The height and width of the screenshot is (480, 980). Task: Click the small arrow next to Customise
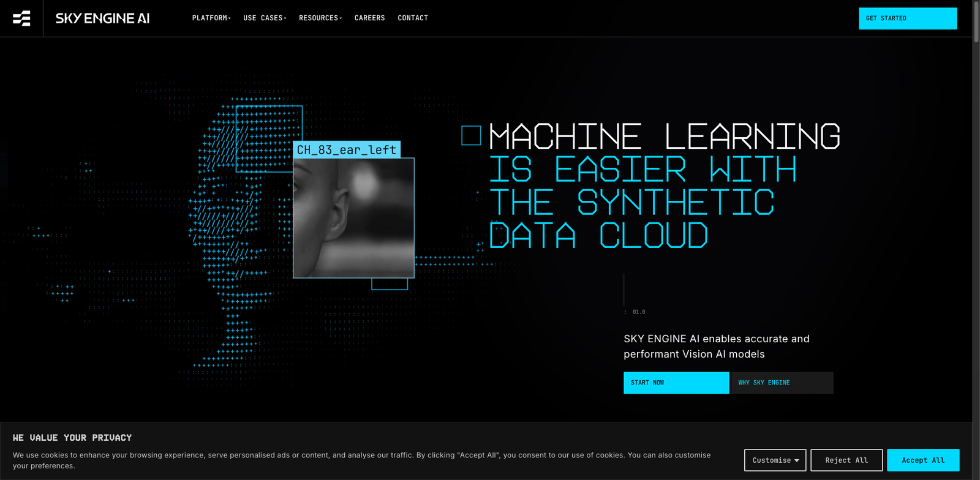[797, 460]
